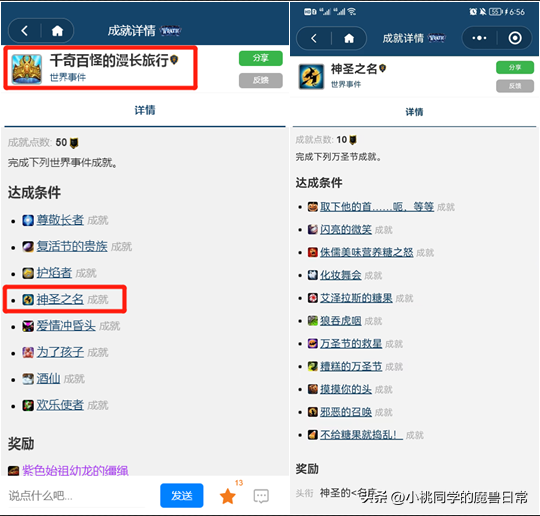Click 世界事件 category under 千奇百怪的漫长旅行
Screen dimensions: 540x516
[68, 77]
